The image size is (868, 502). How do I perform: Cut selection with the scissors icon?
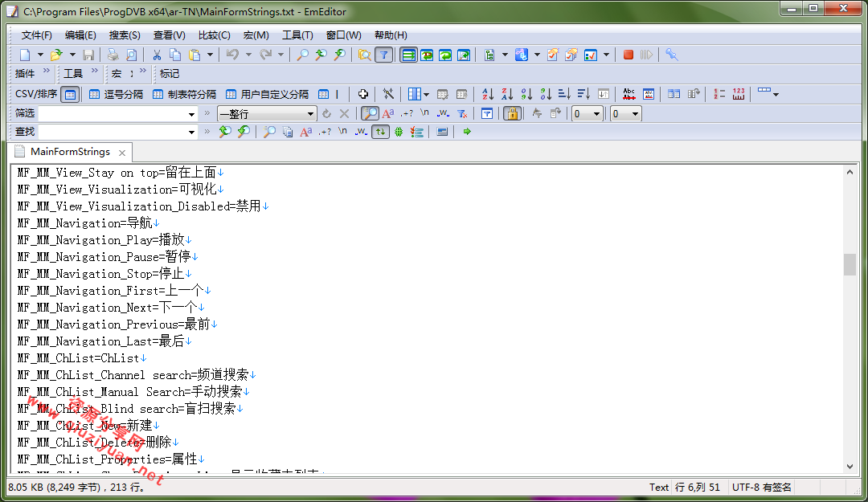pos(158,55)
